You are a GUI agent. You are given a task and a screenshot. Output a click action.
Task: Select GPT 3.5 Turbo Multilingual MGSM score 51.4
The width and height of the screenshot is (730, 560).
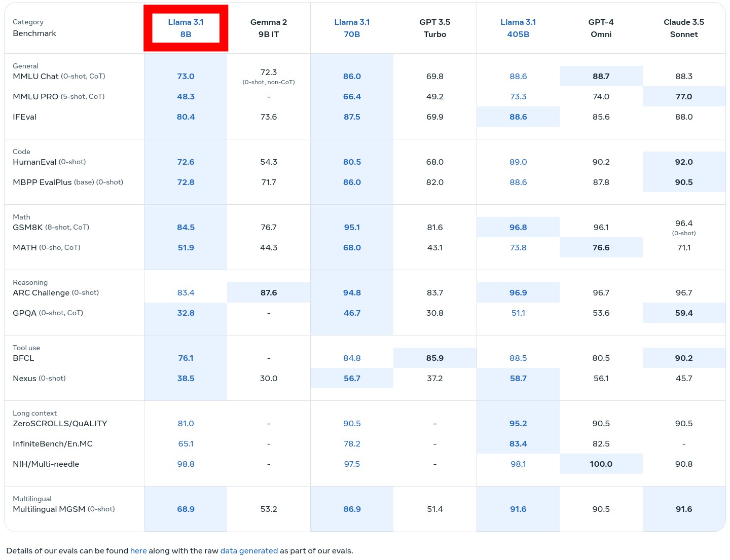tap(435, 509)
